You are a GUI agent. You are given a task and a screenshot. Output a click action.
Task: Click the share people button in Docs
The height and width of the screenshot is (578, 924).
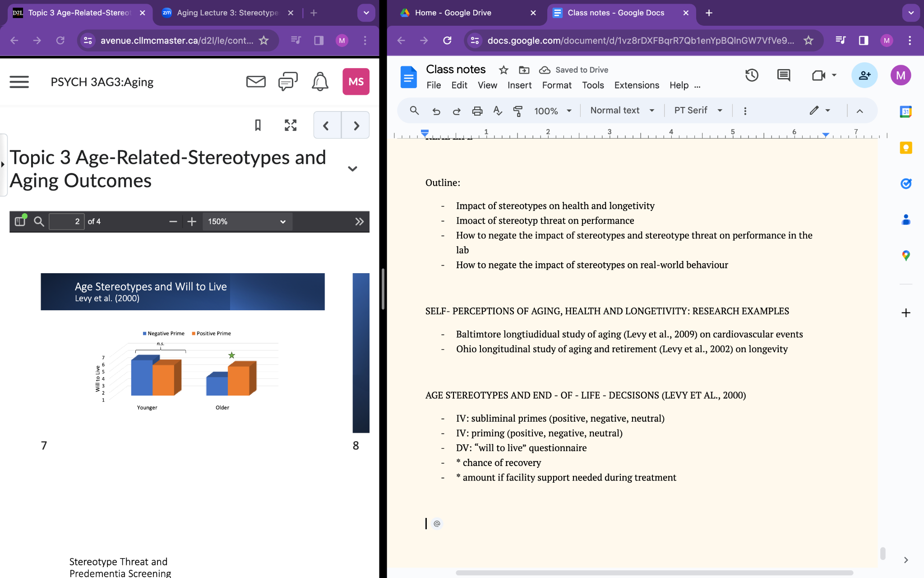(x=864, y=75)
